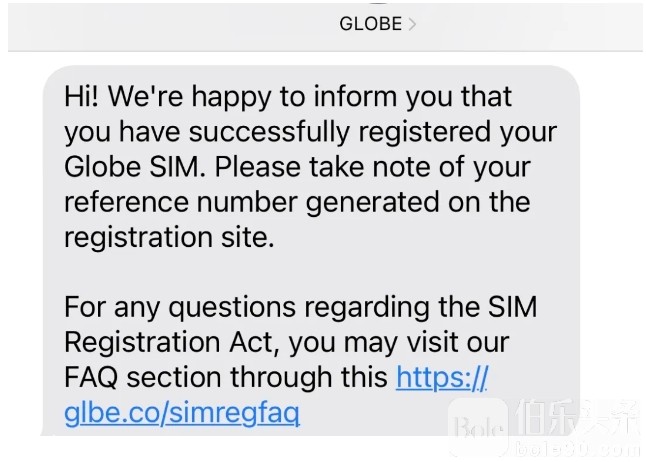Click the https:// part of the FAQ link
The width and height of the screenshot is (646, 462).
(442, 378)
